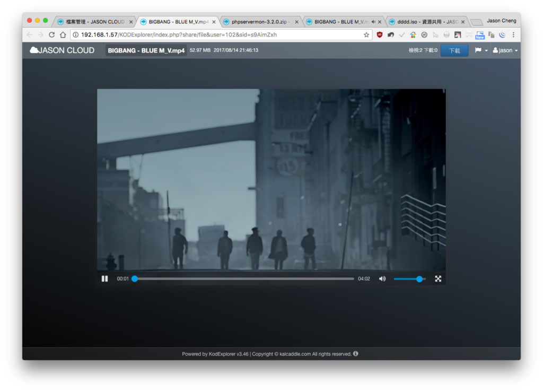Click the browser forward arrow
Viewport: 543px width, 392px height.
[x=40, y=34]
